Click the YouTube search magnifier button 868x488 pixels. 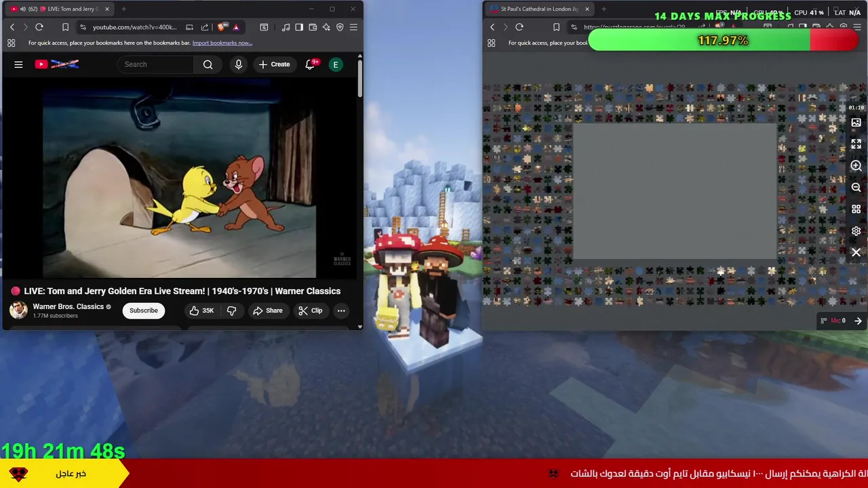coord(208,64)
